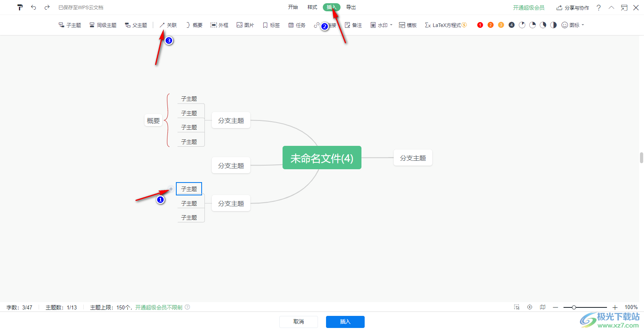Image resolution: width=644 pixels, height=332 pixels.
Task: Apply yellow priority 3 marker
Action: tap(501, 25)
